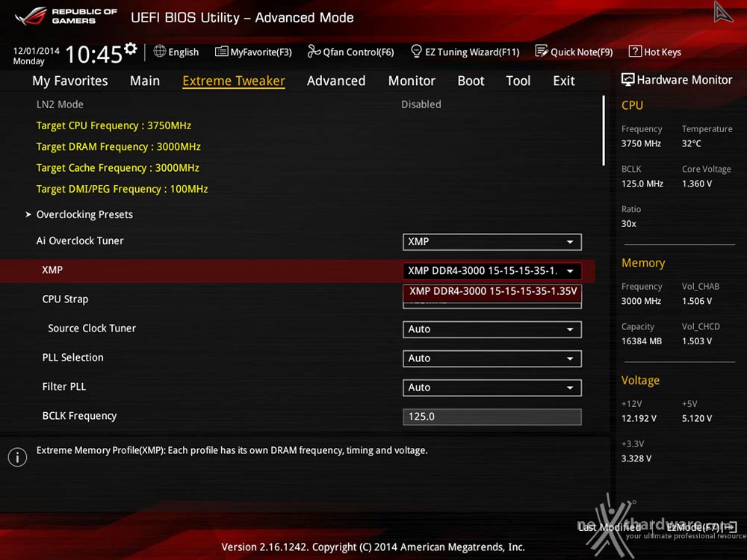
Task: Go to the Advanced tab
Action: [336, 81]
